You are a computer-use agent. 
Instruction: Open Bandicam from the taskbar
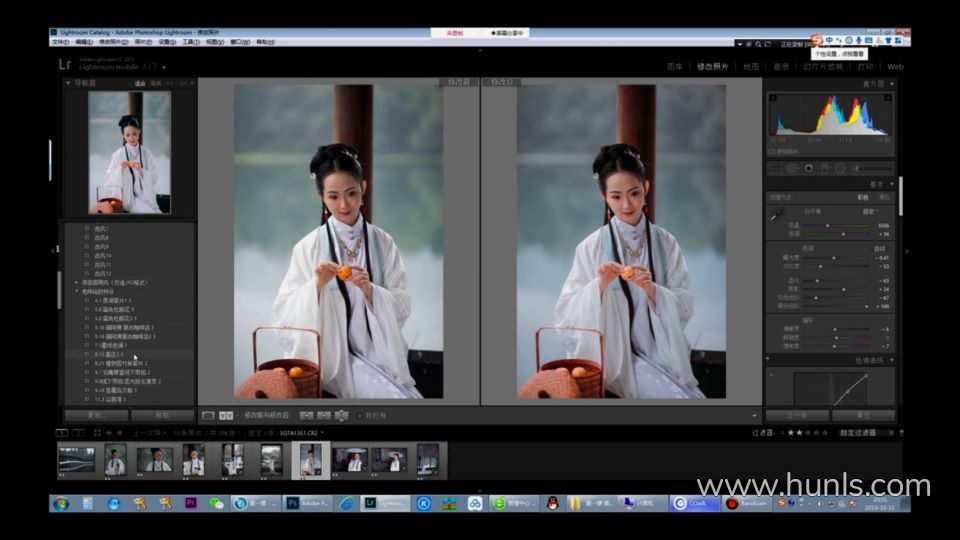tap(748, 503)
